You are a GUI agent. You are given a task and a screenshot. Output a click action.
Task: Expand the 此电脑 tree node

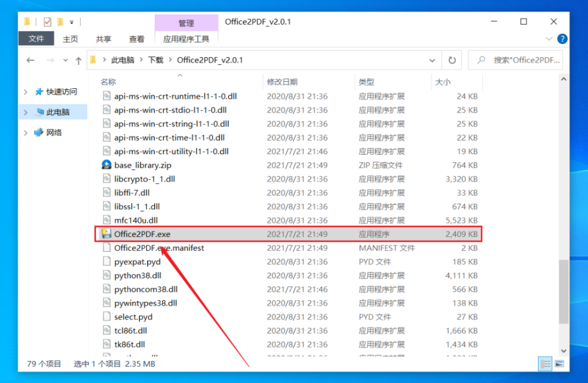point(25,112)
